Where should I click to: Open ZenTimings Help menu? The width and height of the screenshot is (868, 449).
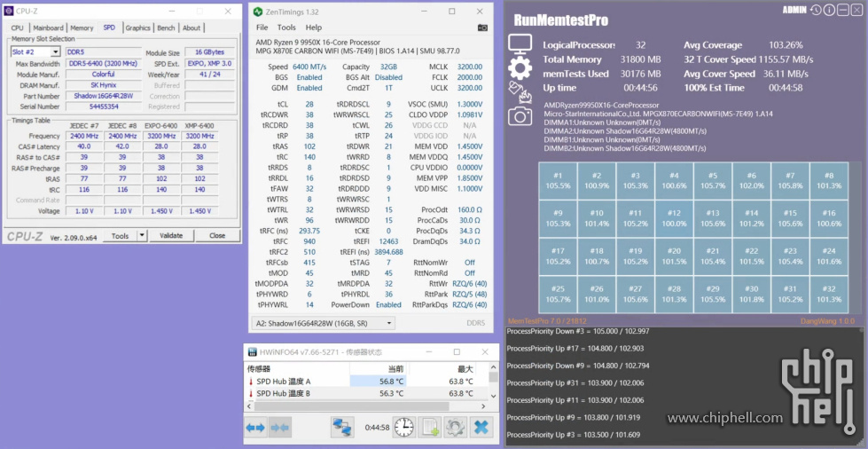[313, 28]
